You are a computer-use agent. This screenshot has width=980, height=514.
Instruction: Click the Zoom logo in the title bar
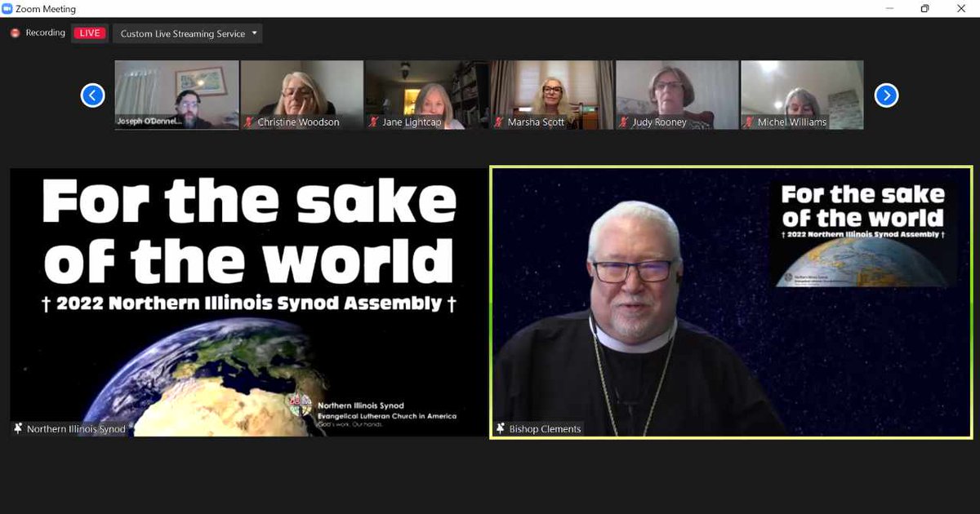pyautogui.click(x=7, y=9)
